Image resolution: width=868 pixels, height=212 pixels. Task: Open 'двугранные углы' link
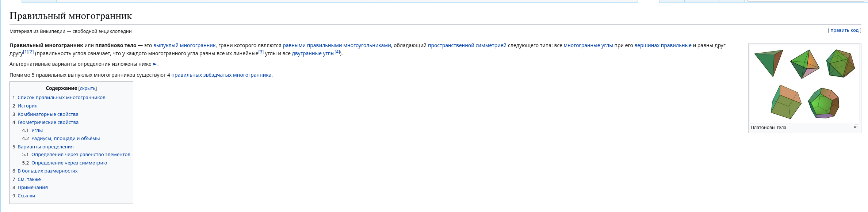(313, 53)
